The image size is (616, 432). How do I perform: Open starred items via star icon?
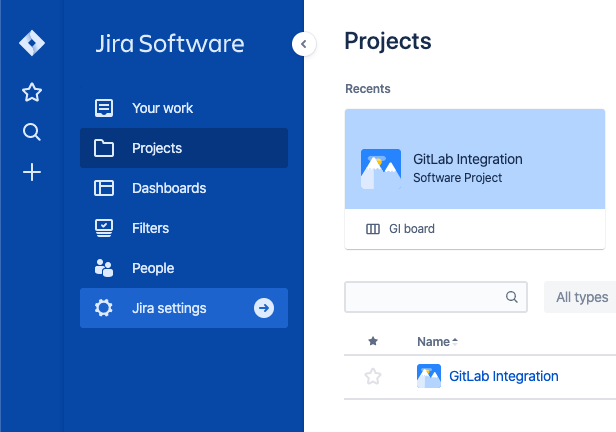coord(32,93)
